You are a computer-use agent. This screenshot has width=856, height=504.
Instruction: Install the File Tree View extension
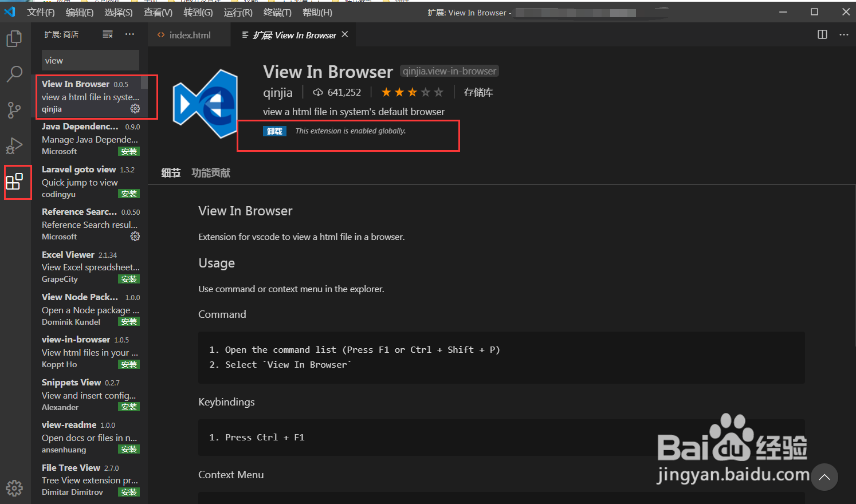coord(129,492)
